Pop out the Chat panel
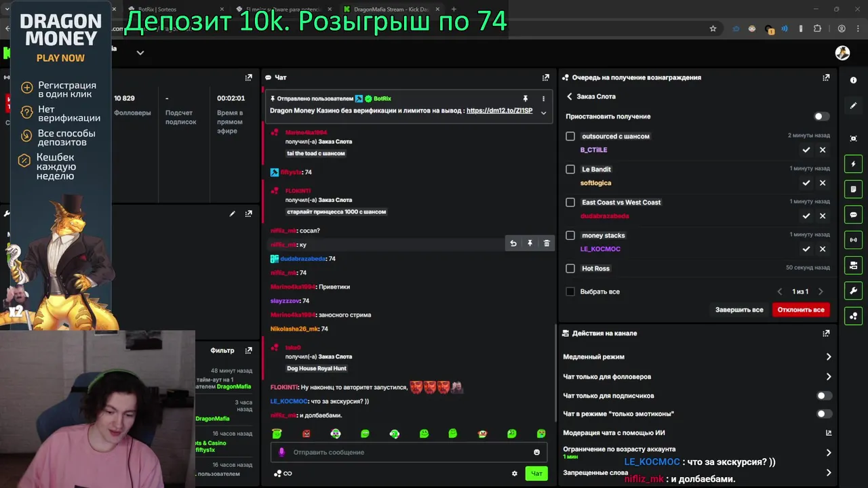This screenshot has width=868, height=488. [x=545, y=77]
